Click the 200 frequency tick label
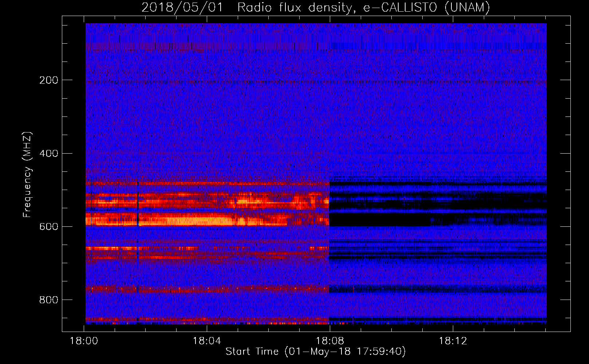This screenshot has height=364, width=589. pyautogui.click(x=49, y=80)
